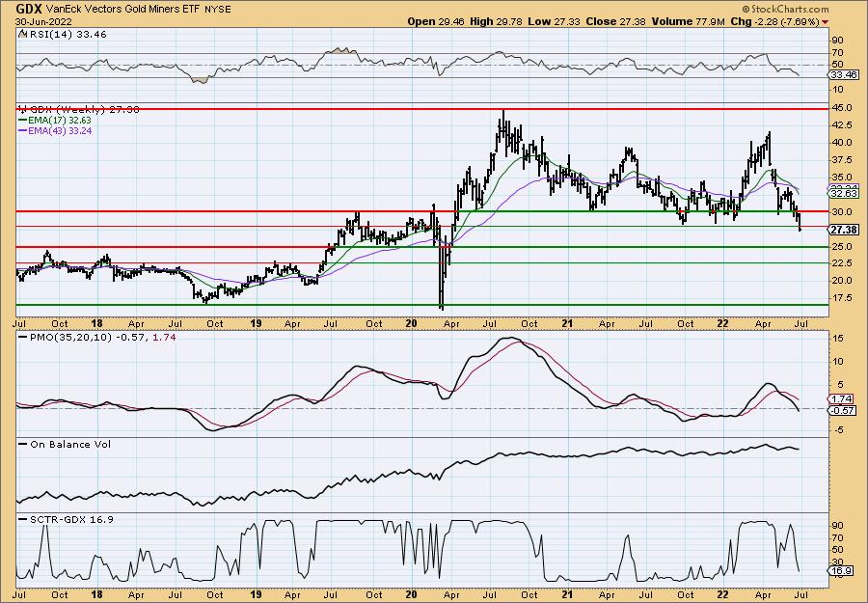
Task: Click the -0.57 PMO value tag
Action: pyautogui.click(x=844, y=410)
